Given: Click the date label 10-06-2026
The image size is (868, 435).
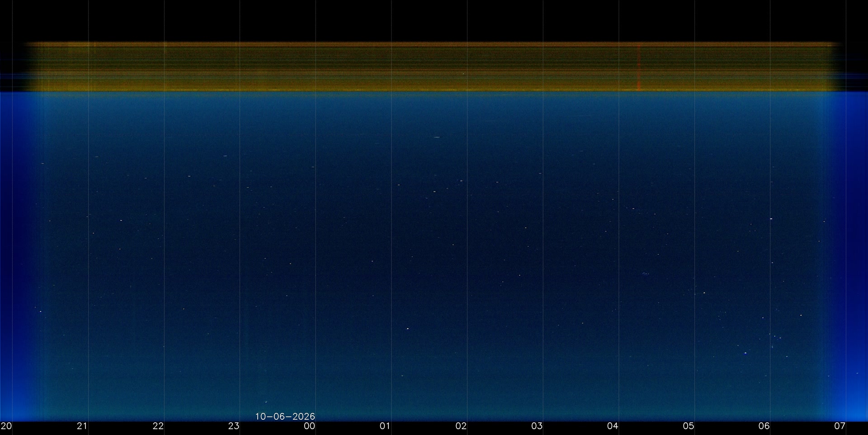Looking at the screenshot, I should pyautogui.click(x=285, y=416).
